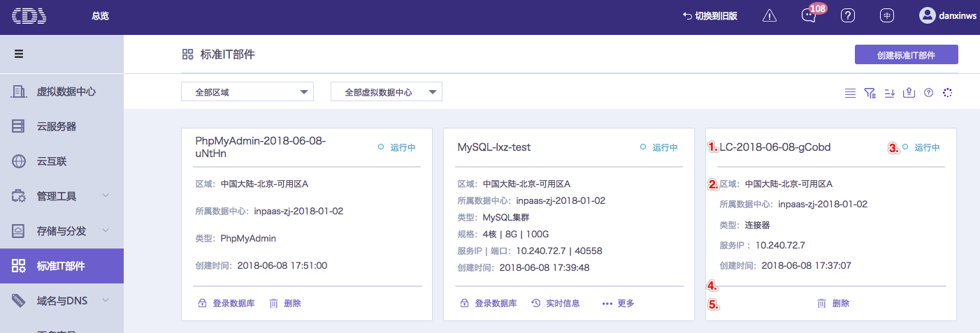
Task: Collapse sidebar with hamburger menu icon
Action: tap(19, 54)
